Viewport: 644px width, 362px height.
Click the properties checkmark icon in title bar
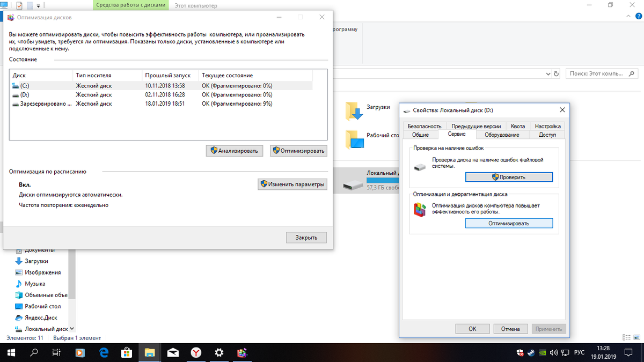(19, 5)
